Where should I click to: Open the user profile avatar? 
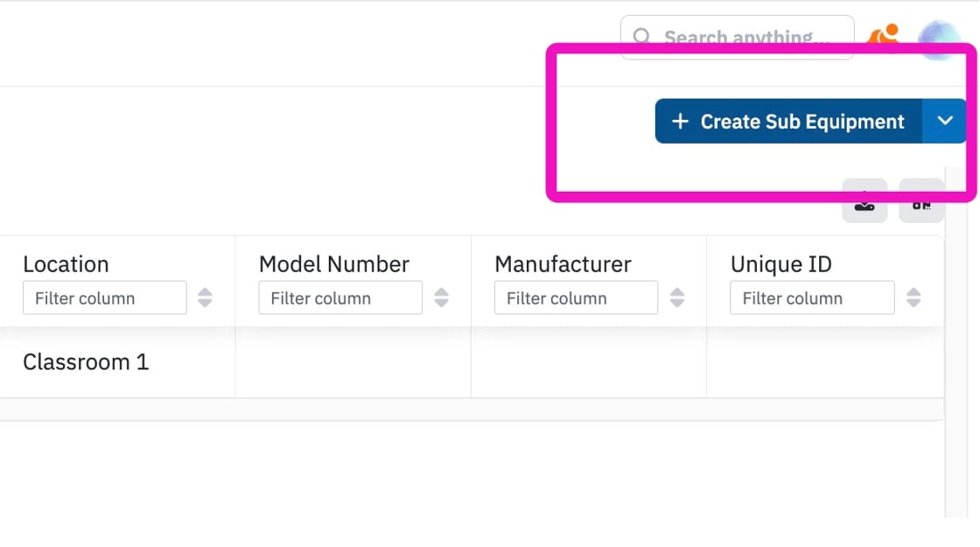(x=938, y=40)
